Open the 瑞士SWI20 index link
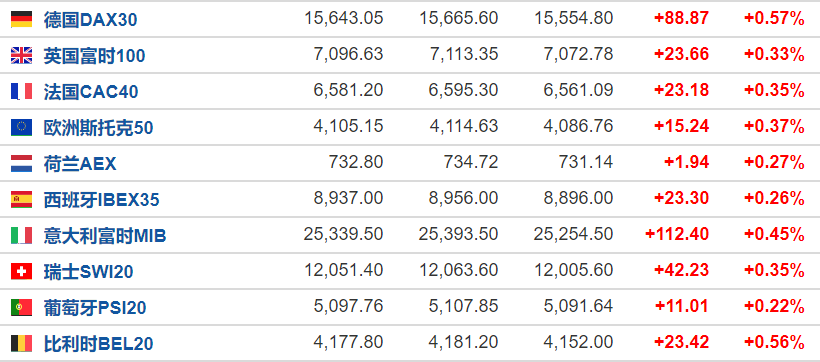The image size is (820, 362). (x=88, y=272)
